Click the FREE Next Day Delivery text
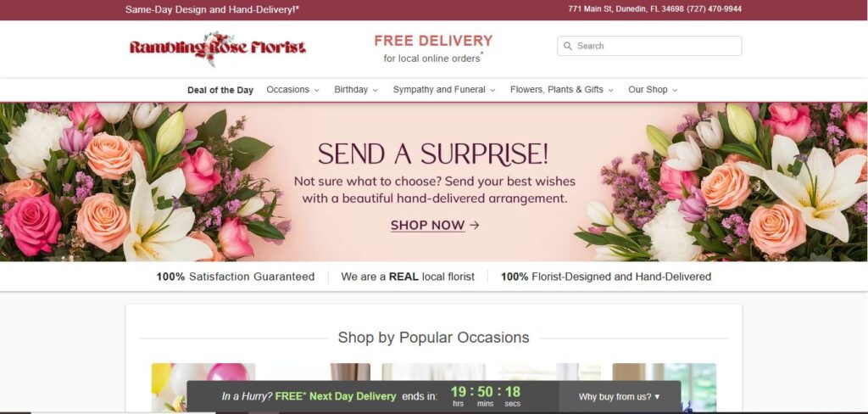868x414 pixels. coord(336,396)
